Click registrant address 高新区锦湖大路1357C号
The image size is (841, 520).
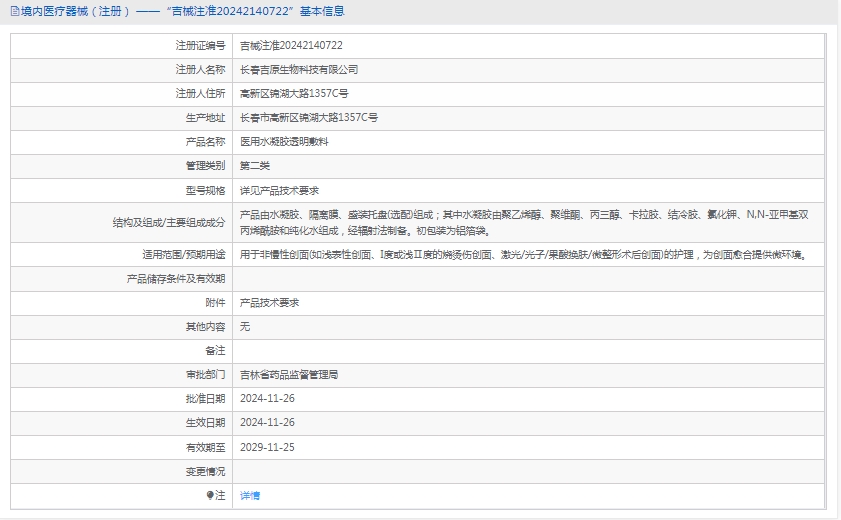294,94
